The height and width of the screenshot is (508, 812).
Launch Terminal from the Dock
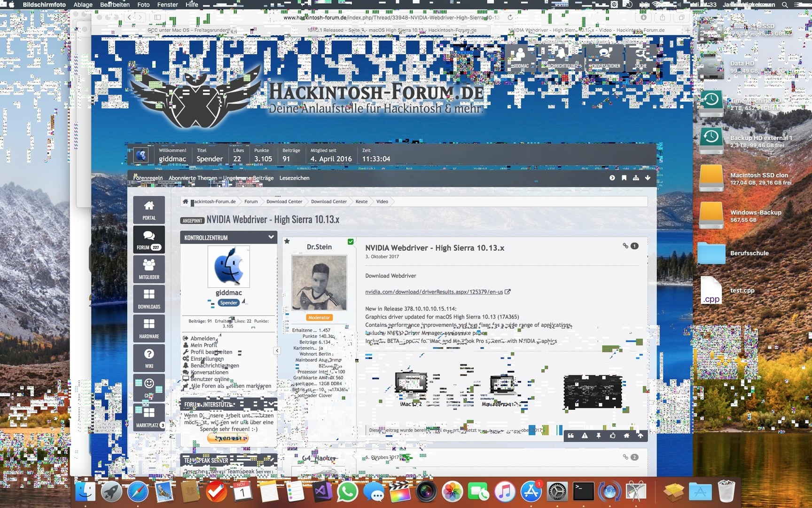(x=583, y=492)
